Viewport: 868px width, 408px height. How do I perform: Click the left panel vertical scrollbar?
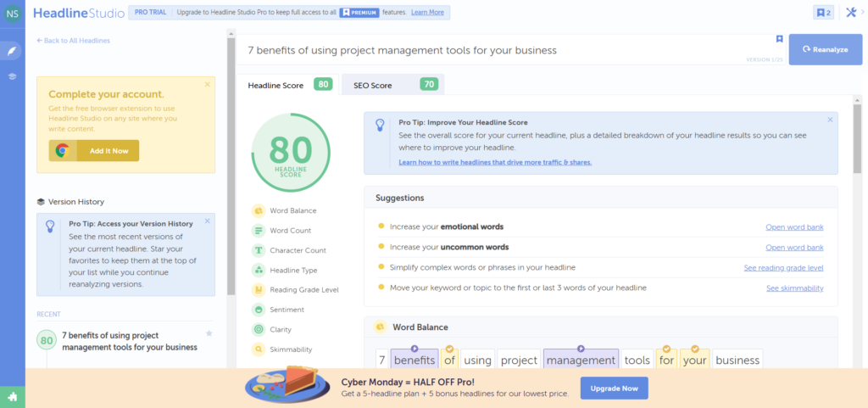point(231,166)
